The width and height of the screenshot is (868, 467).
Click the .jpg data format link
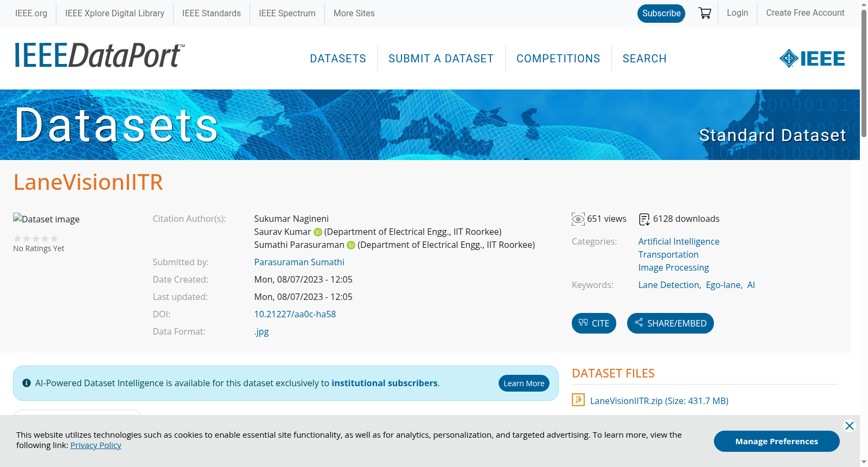[x=261, y=332]
